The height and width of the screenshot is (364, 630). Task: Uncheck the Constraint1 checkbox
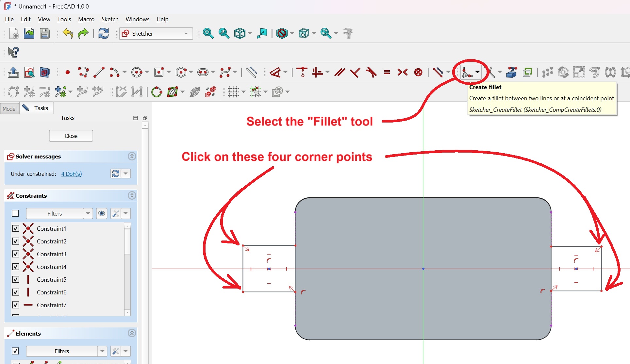click(x=15, y=228)
